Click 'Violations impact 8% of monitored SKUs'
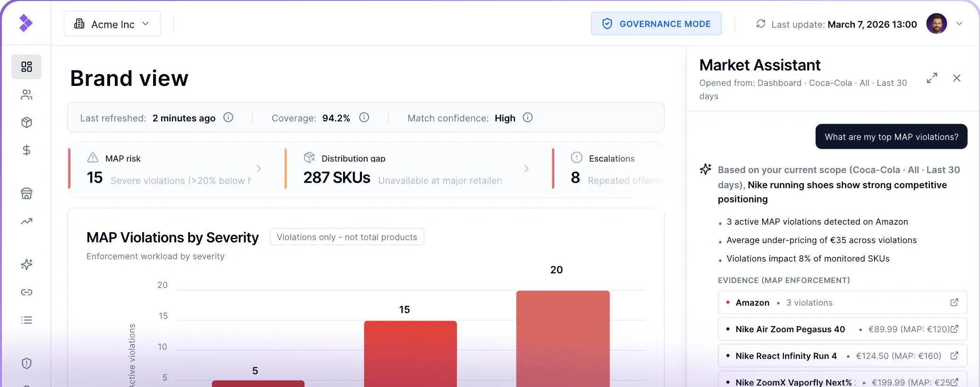The image size is (980, 387). (808, 259)
